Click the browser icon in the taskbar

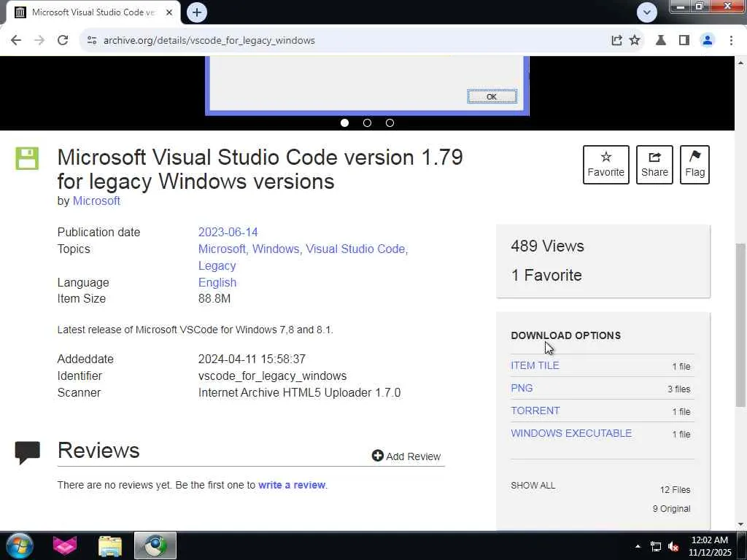pos(155,545)
